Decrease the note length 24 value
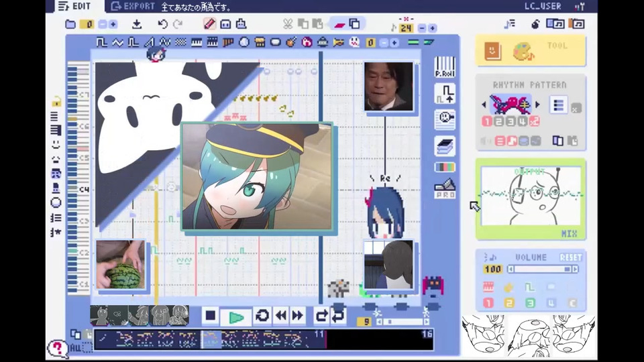Viewport: 644px width, 362px height. tap(422, 28)
